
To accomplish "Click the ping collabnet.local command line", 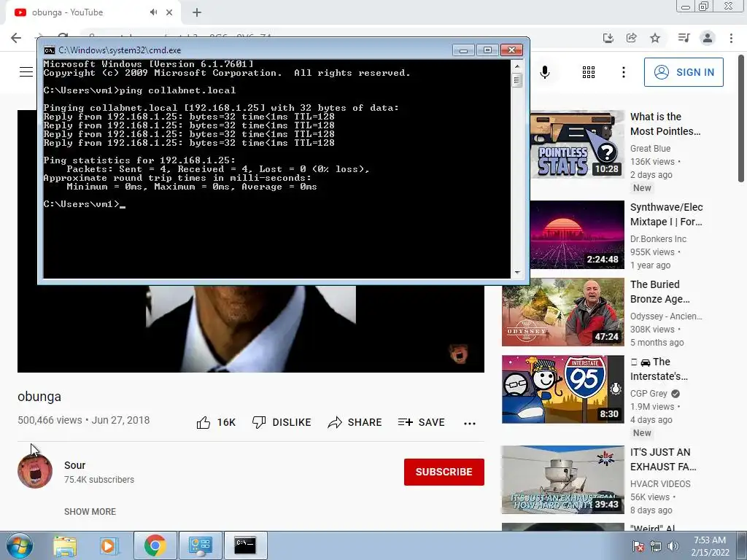I will coord(139,90).
